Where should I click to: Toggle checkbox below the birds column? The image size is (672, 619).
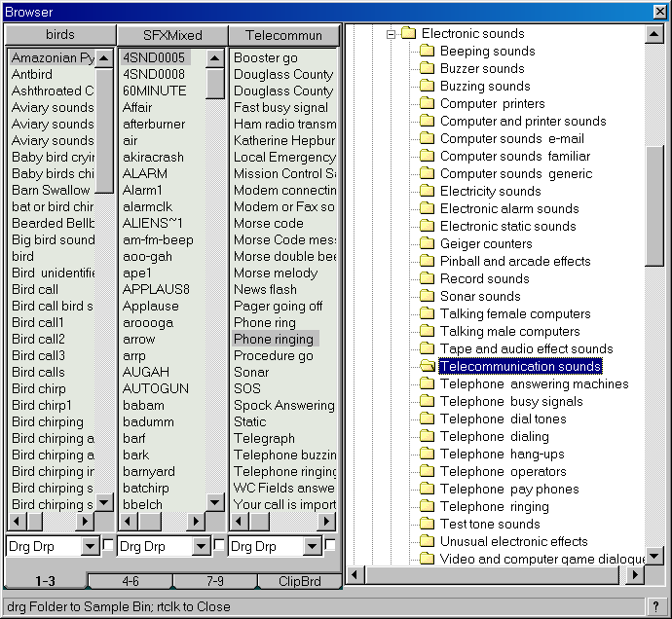pyautogui.click(x=108, y=546)
